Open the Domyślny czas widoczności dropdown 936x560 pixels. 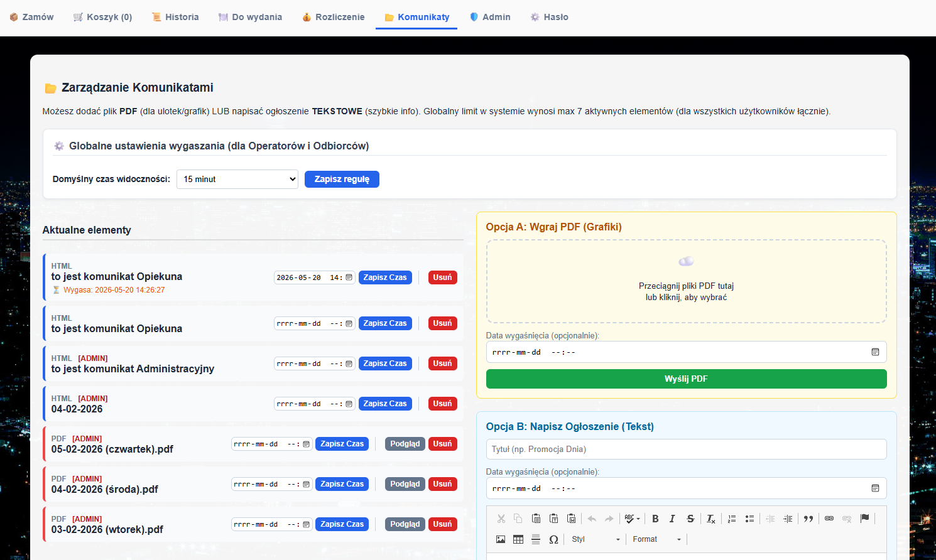point(237,179)
